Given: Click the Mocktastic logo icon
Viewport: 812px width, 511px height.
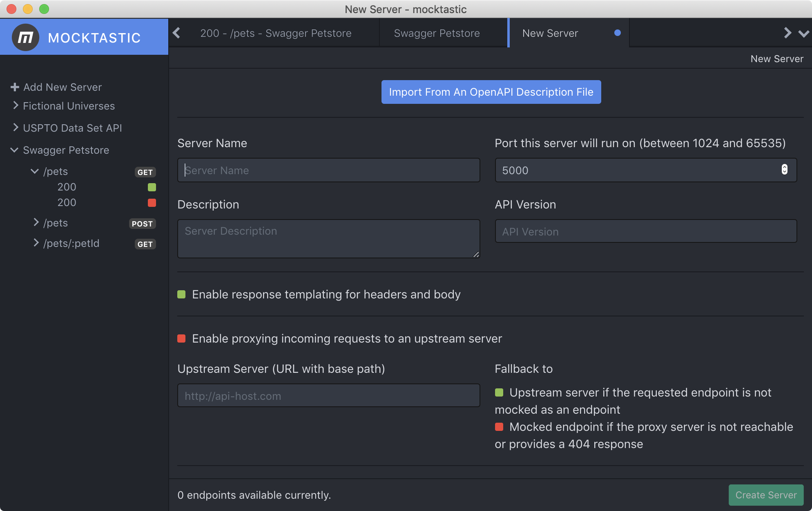Looking at the screenshot, I should [25, 37].
